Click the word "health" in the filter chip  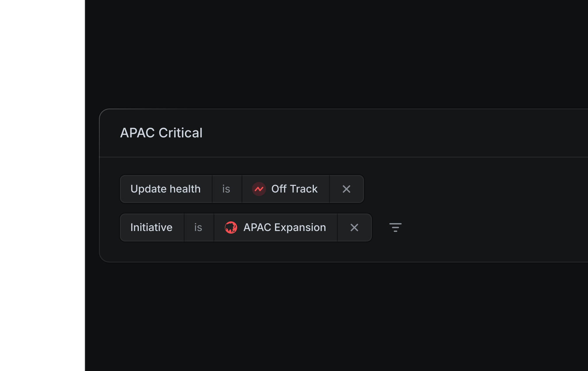click(x=185, y=189)
